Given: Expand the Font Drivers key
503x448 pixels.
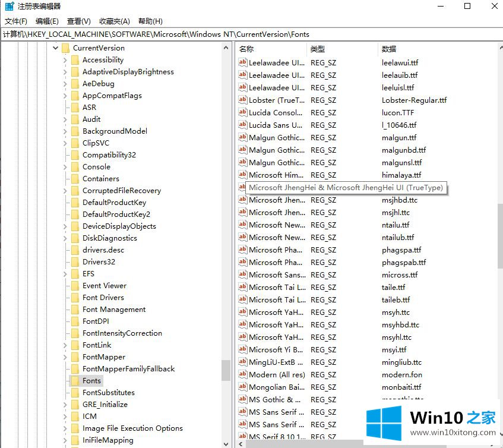Looking at the screenshot, I should point(65,298).
